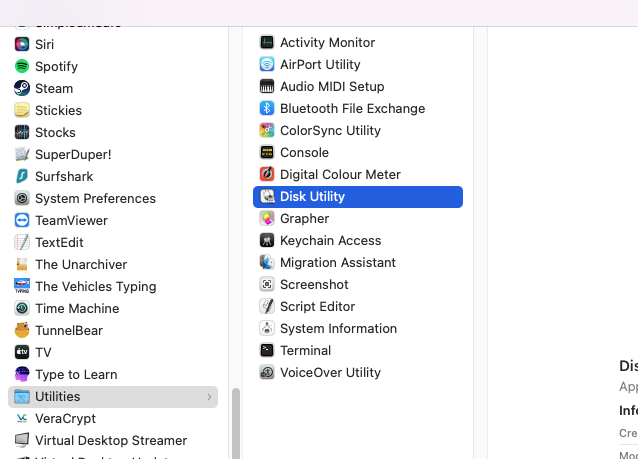Select the Apple TV icon
Viewport: 638px width, 459px height.
pos(22,352)
